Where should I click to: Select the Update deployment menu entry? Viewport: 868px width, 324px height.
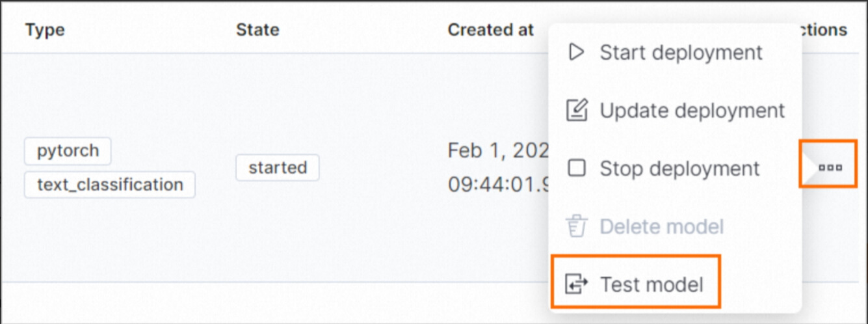point(692,111)
